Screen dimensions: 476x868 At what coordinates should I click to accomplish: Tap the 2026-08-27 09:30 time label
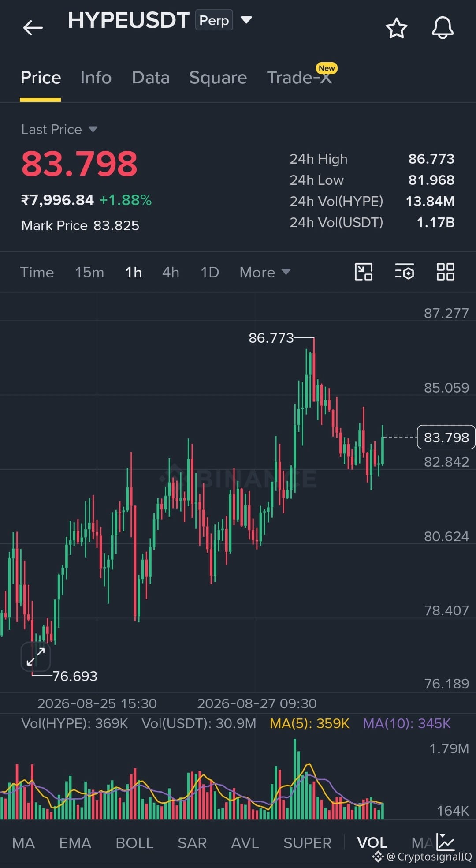click(x=257, y=703)
